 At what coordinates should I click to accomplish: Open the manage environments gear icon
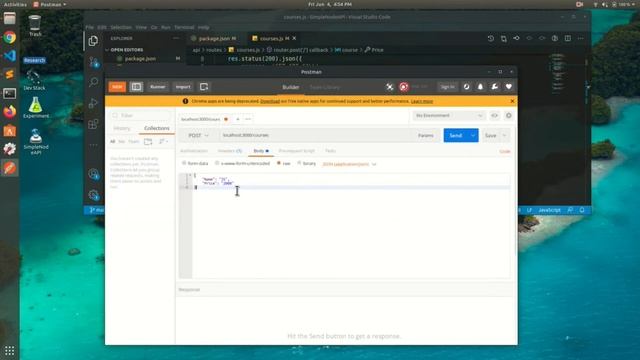point(509,116)
